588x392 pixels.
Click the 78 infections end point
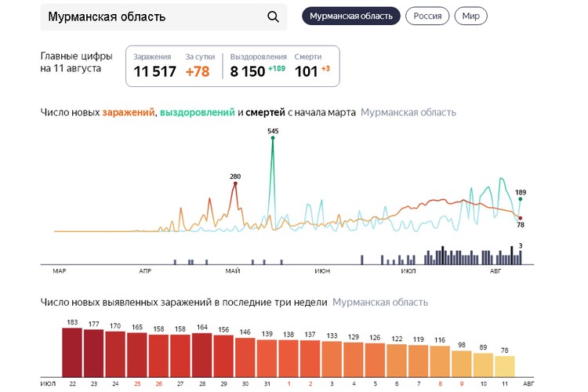click(x=520, y=218)
